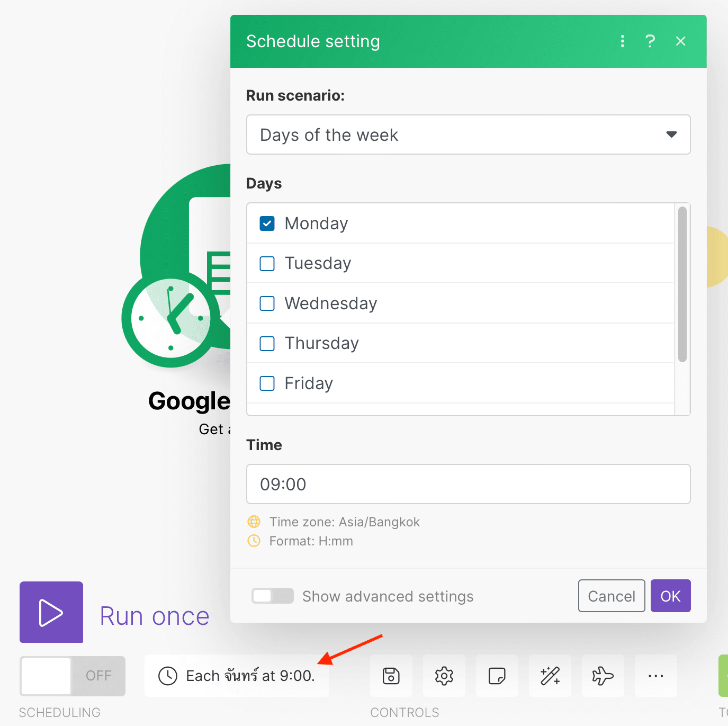Viewport: 728px width, 726px height.
Task: Check the Tuesday checkbox
Action: point(267,263)
